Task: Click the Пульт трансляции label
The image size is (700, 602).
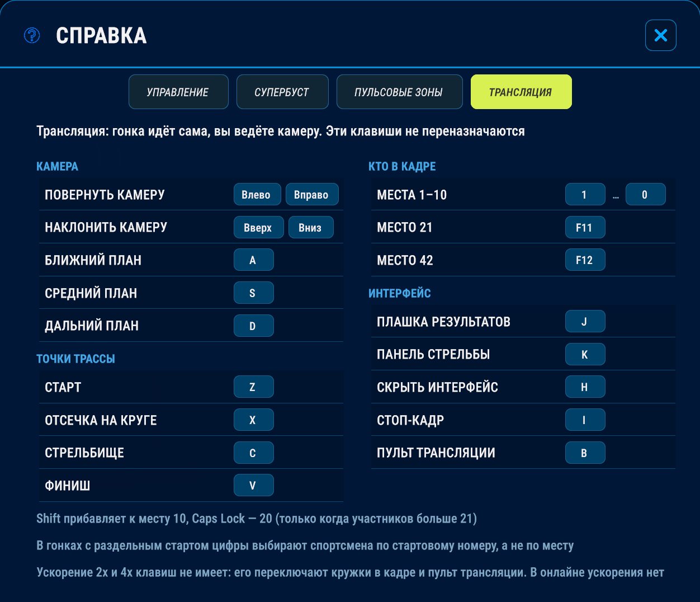Action: point(436,453)
